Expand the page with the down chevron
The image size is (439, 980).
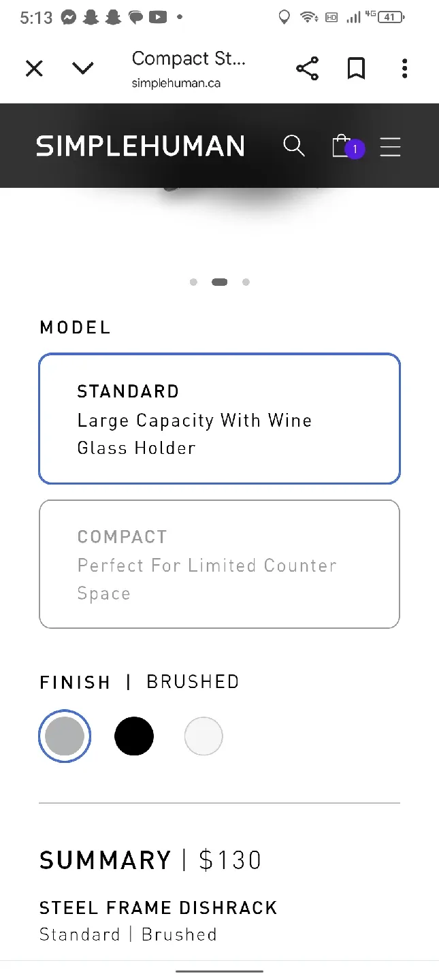point(82,68)
